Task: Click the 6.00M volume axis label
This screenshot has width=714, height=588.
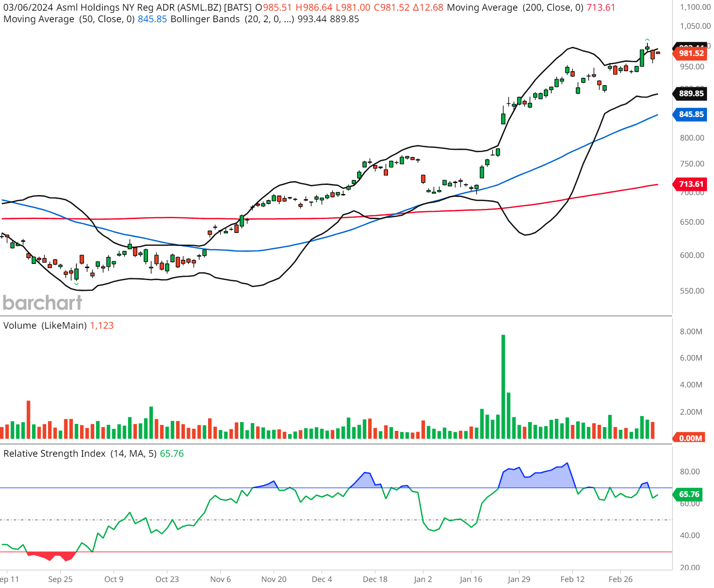Action: [x=691, y=358]
